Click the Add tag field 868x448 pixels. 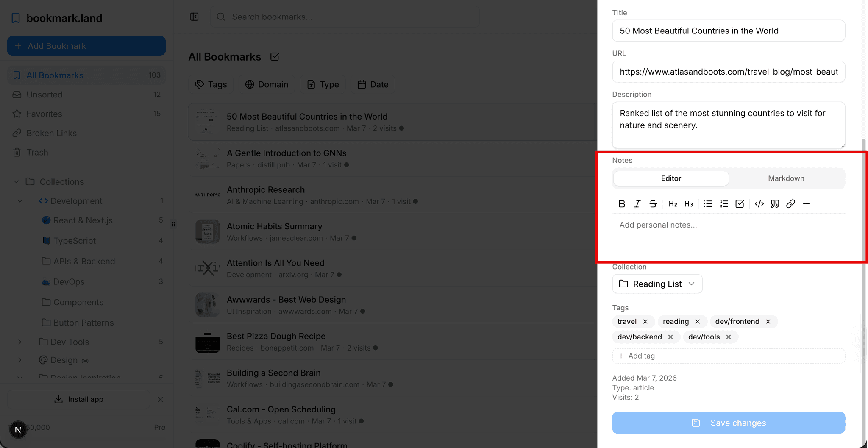click(729, 356)
